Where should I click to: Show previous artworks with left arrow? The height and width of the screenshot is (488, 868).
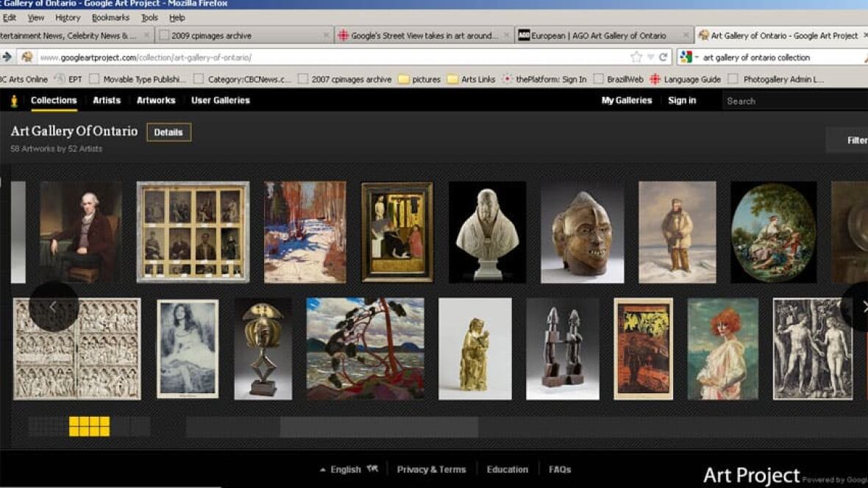pyautogui.click(x=53, y=306)
